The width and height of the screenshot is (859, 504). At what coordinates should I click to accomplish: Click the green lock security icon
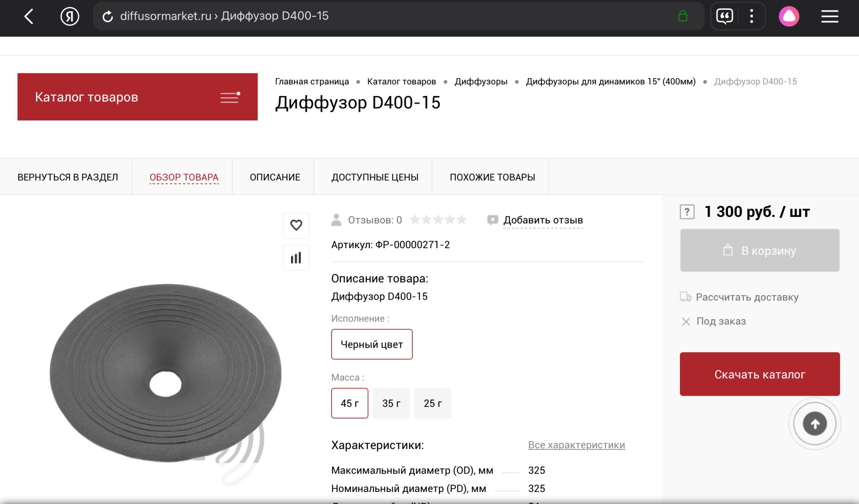[x=682, y=16]
